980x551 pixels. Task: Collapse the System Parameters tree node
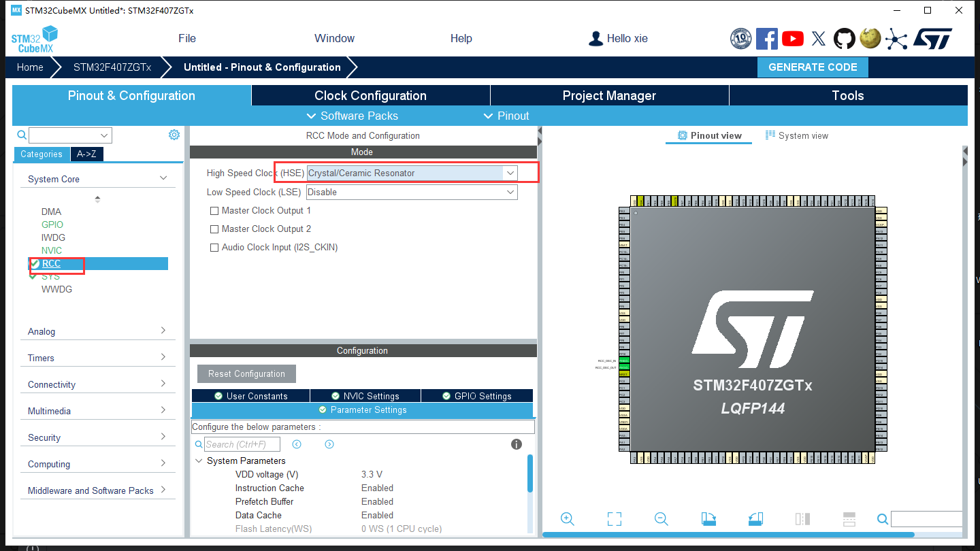199,461
